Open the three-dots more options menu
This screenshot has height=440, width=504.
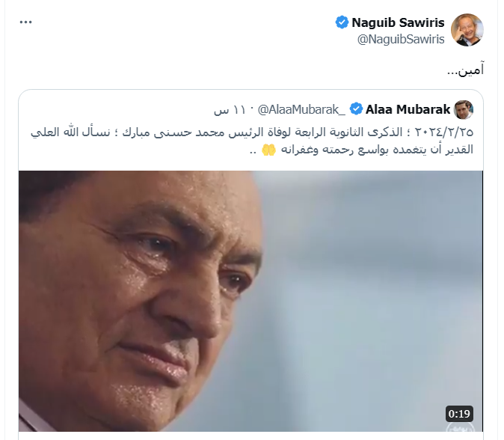pos(26,22)
